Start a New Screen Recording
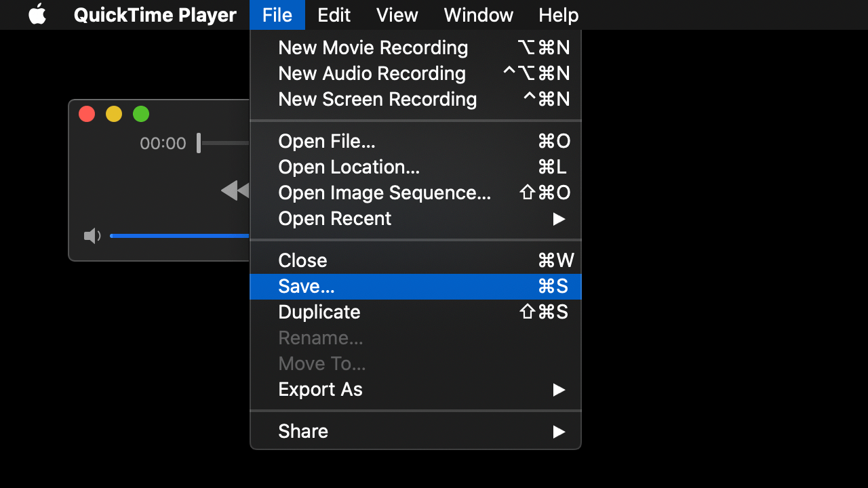The width and height of the screenshot is (868, 488). (416, 99)
